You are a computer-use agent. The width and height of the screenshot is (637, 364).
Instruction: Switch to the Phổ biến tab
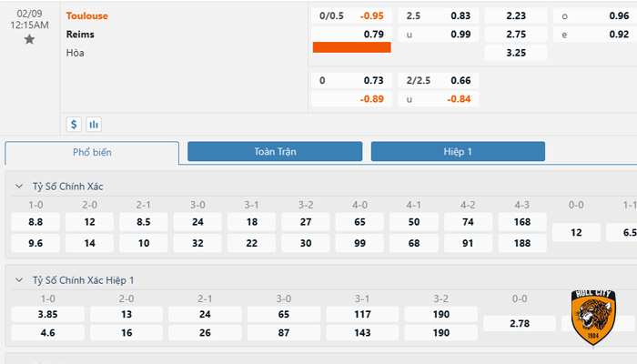(92, 152)
